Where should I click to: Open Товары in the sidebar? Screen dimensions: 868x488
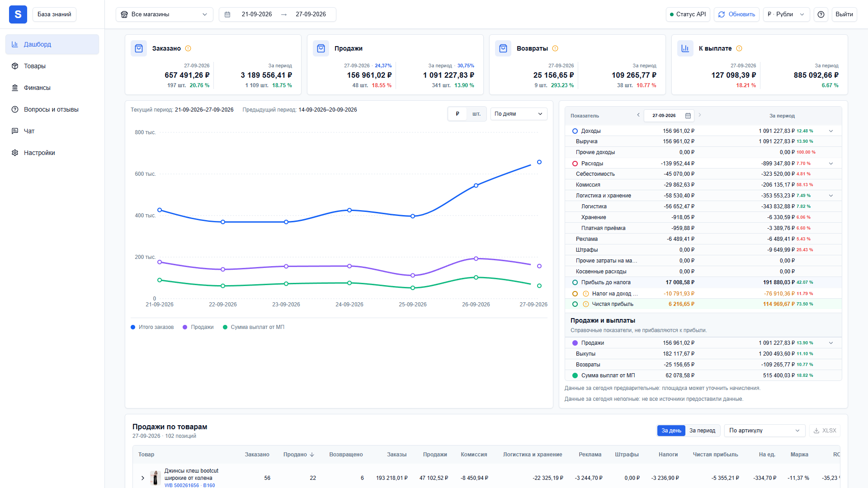pyautogui.click(x=52, y=66)
